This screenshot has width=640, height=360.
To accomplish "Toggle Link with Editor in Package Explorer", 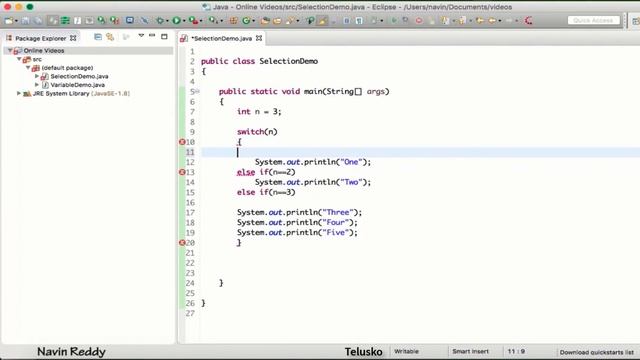I will (110, 37).
